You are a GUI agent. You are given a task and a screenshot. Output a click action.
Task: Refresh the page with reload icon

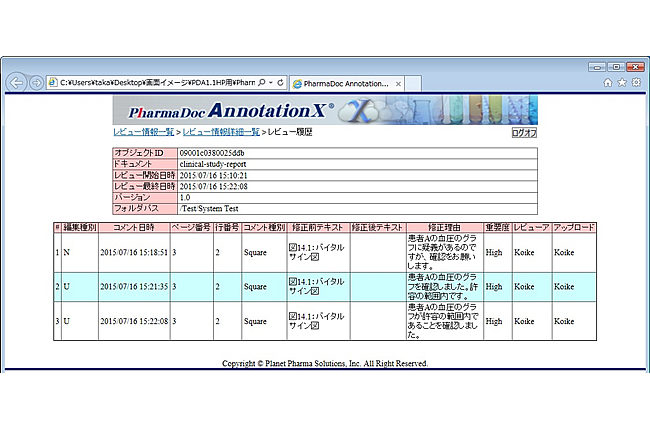click(x=280, y=83)
